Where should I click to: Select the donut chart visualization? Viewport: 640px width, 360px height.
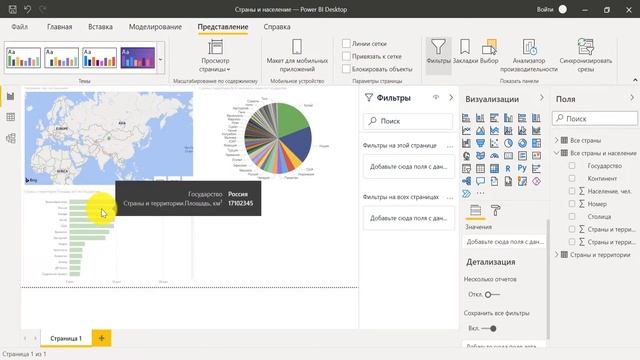tap(522, 143)
